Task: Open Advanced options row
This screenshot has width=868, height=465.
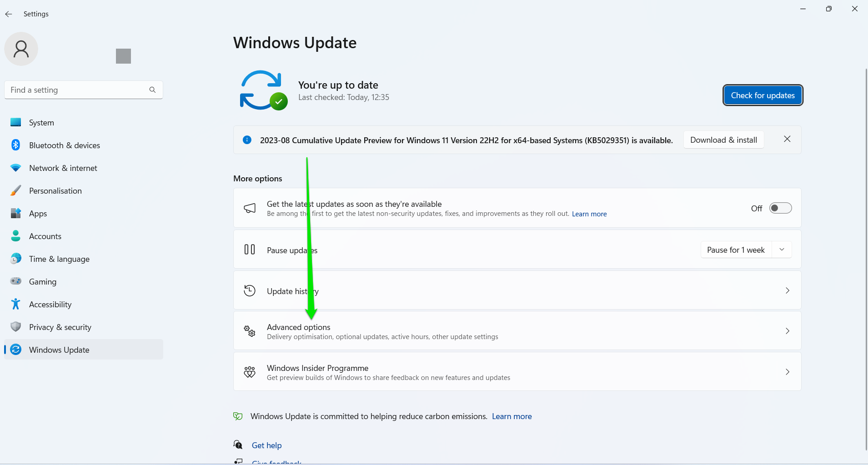Action: point(517,331)
